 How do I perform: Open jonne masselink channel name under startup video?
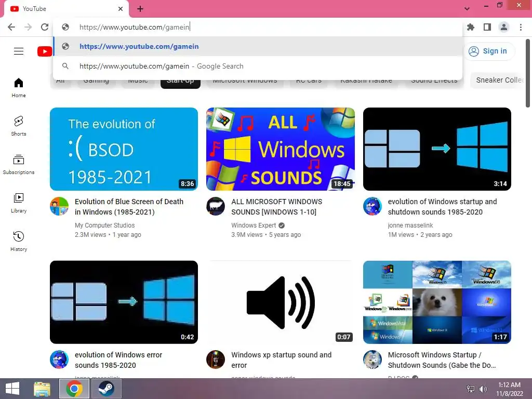(x=410, y=225)
